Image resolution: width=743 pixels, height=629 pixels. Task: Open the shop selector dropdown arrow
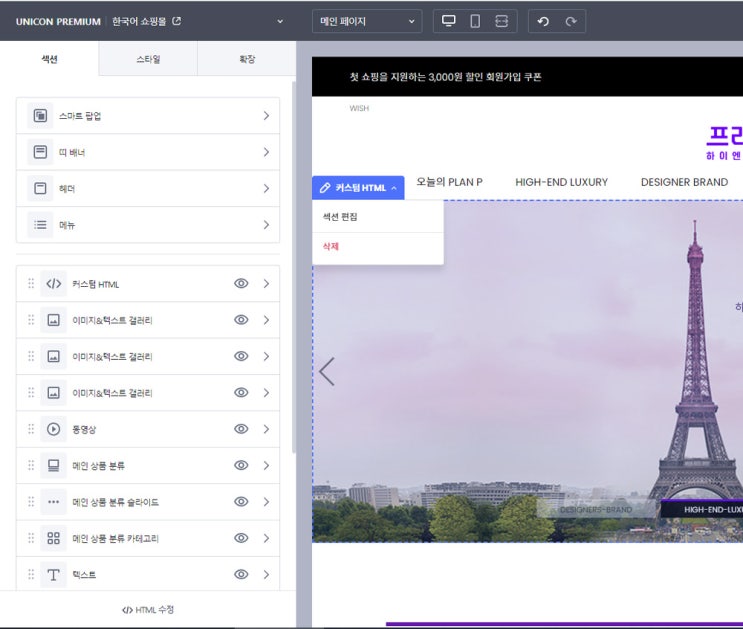pos(280,21)
